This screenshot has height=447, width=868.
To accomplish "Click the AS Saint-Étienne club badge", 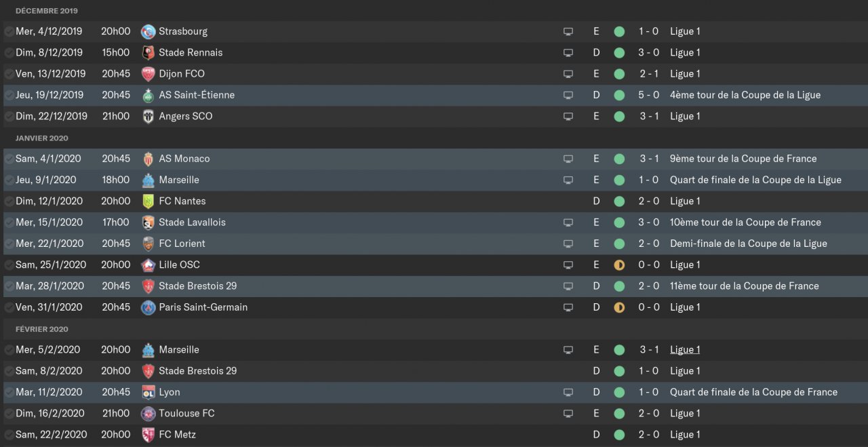I will pyautogui.click(x=148, y=95).
